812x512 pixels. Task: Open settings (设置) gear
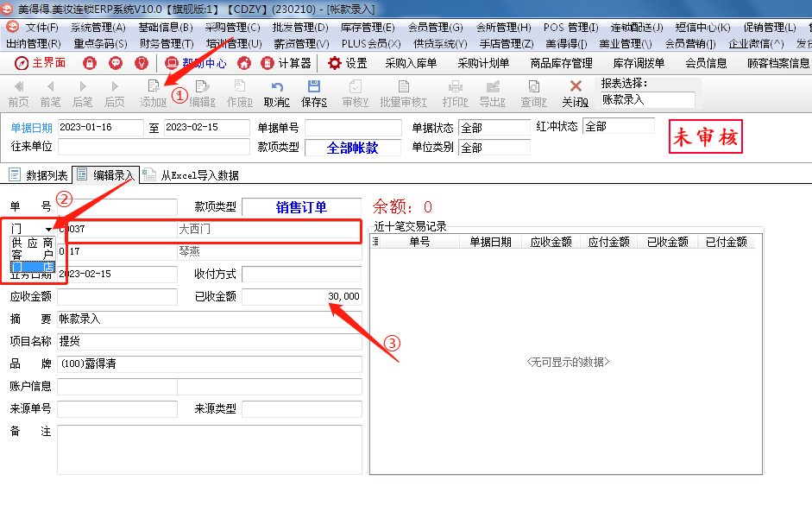[x=348, y=63]
